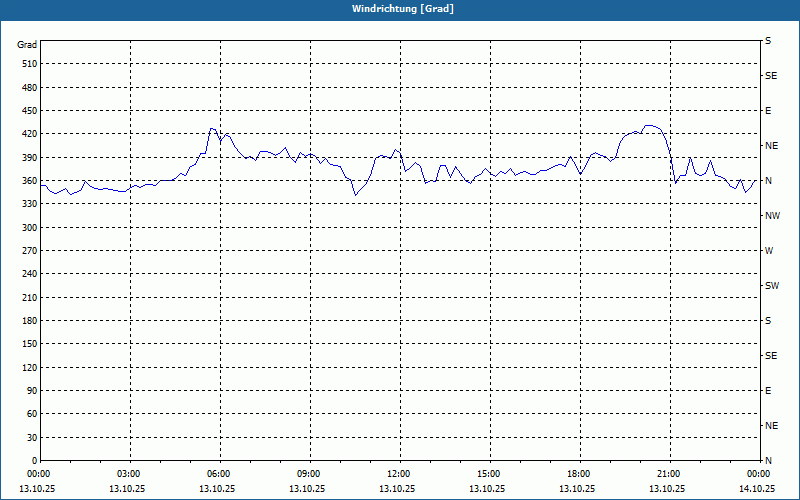
Task: Select the '120' y-axis value
Action: point(30,367)
